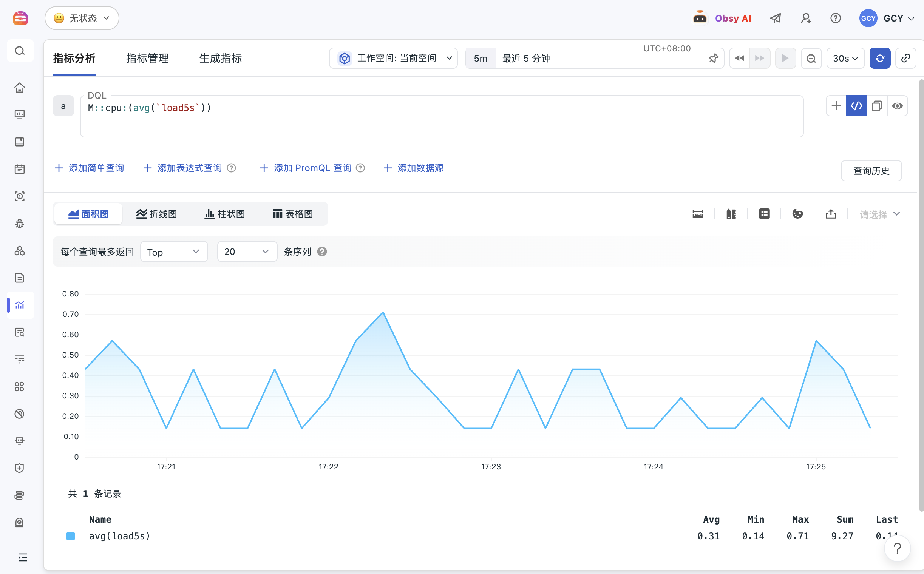
Task: Select the 表格图 chart type
Action: pyautogui.click(x=292, y=214)
